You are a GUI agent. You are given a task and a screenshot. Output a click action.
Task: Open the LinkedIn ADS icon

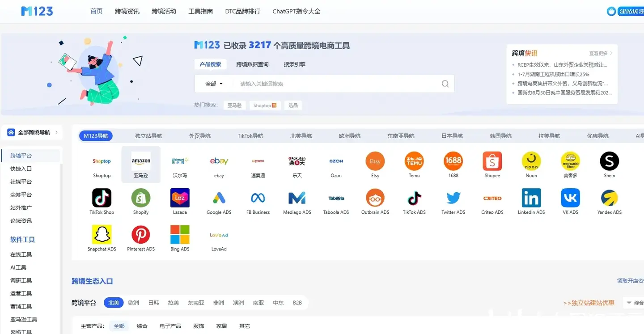coord(531,198)
